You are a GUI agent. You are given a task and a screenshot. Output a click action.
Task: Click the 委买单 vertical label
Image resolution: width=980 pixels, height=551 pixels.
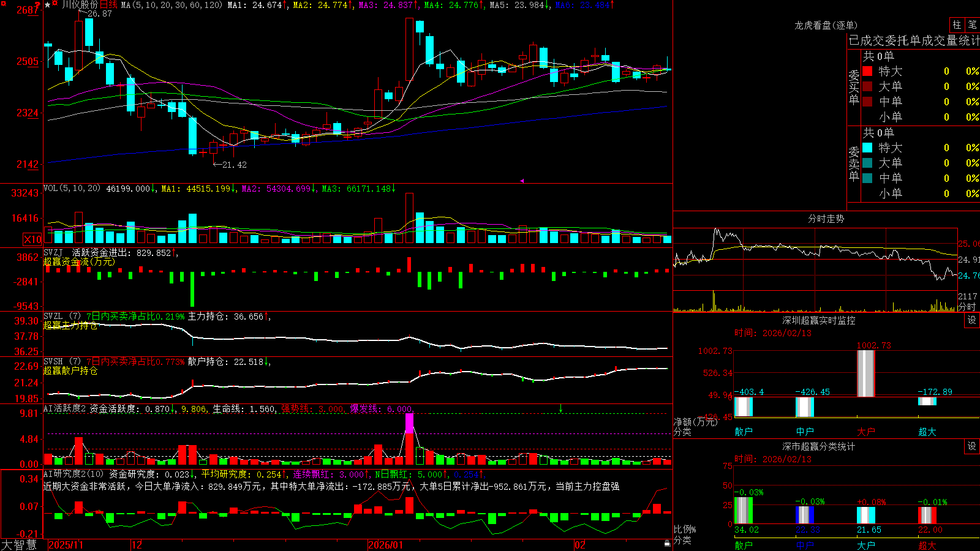[854, 88]
